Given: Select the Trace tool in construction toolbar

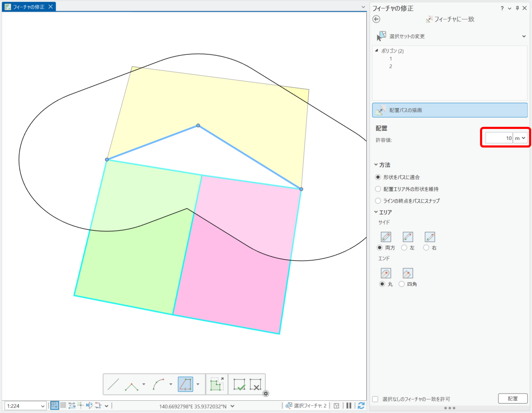Looking at the screenshot, I should 185,385.
